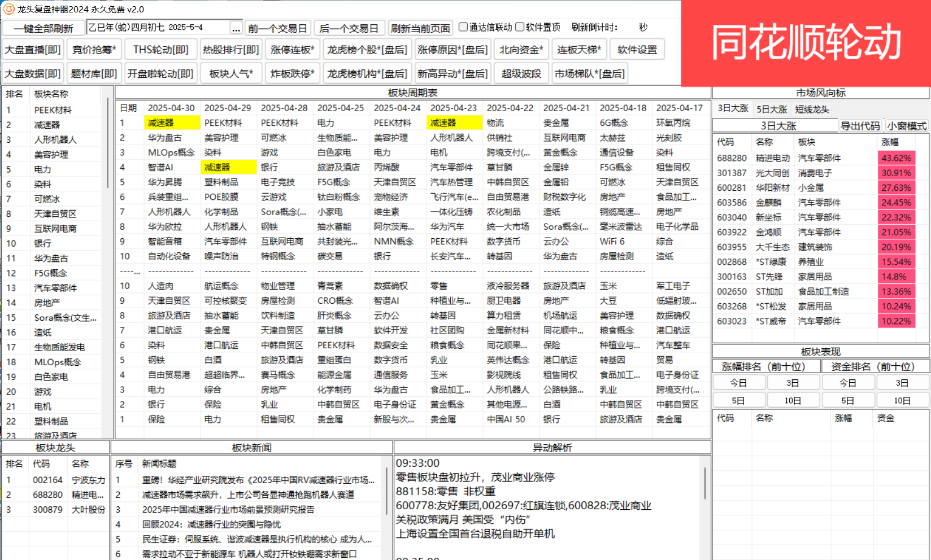Click the 异动解析 panel scrollbar
Image resolution: width=931 pixels, height=560 pixels.
tap(705, 483)
